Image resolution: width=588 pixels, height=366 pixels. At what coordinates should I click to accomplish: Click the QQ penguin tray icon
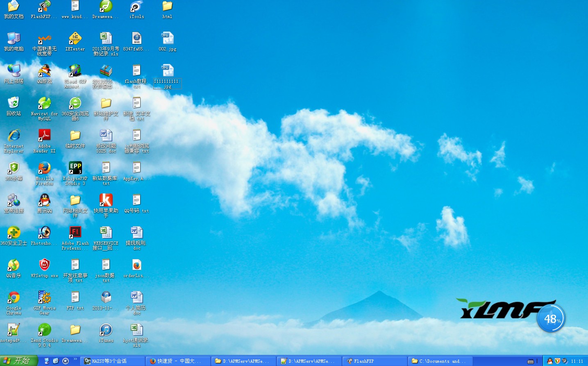pos(550,361)
